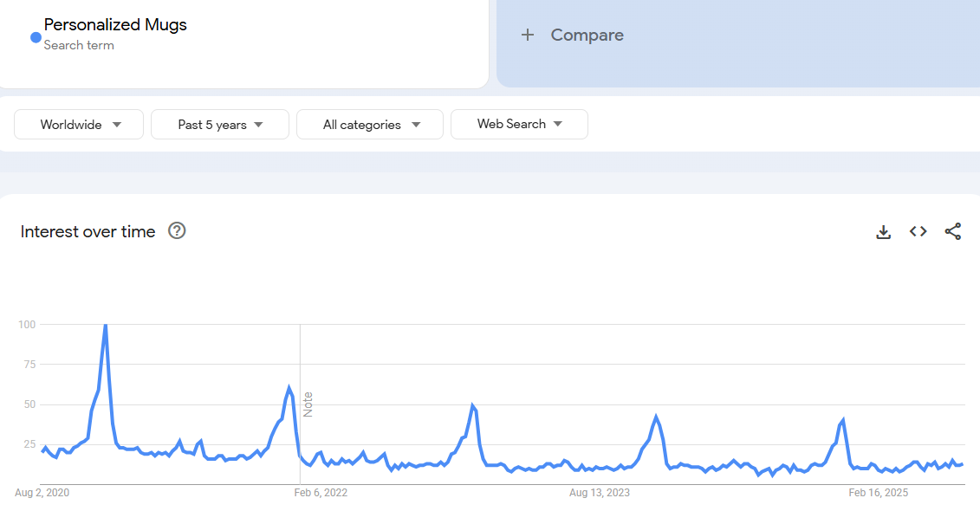Viewport: 980px width, 511px height.
Task: Add a Compare search term
Action: tap(587, 36)
